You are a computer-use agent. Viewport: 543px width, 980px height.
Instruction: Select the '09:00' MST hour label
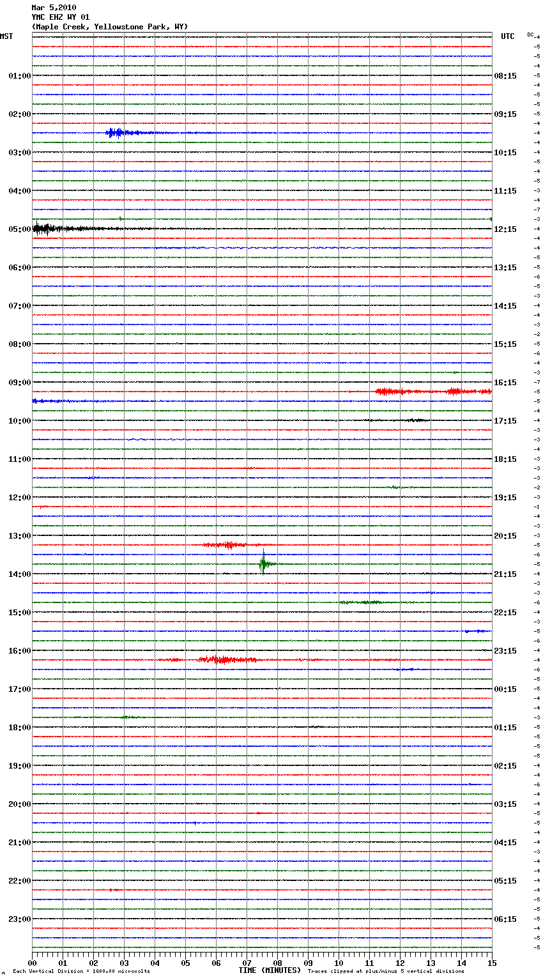coord(20,383)
